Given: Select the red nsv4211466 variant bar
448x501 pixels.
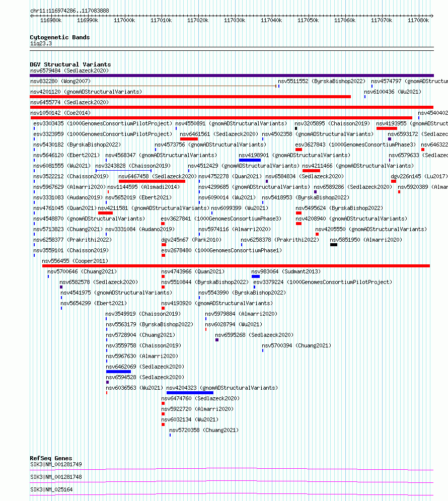Looking at the screenshot, I should click(x=311, y=171).
